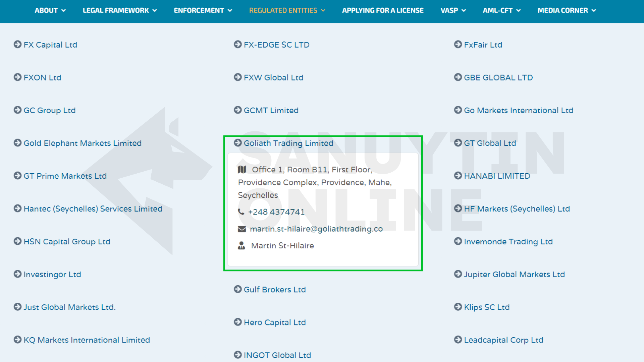Expand the ENFORCEMENT menu chevron
Viewport: 644px width, 362px height.
point(230,10)
